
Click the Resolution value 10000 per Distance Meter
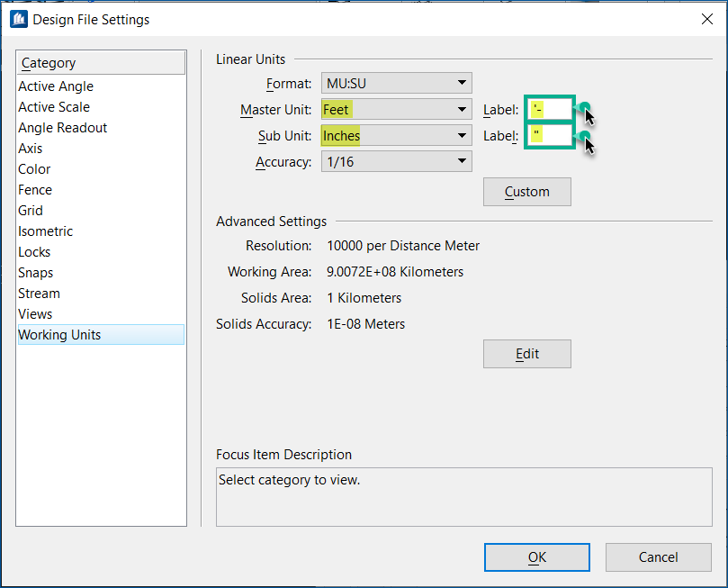[403, 246]
